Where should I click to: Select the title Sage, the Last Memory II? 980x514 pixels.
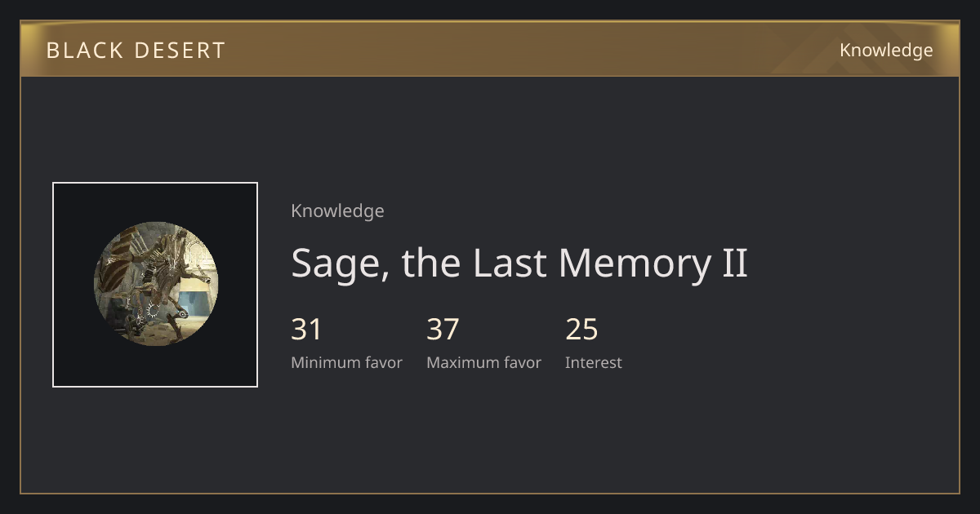click(519, 264)
